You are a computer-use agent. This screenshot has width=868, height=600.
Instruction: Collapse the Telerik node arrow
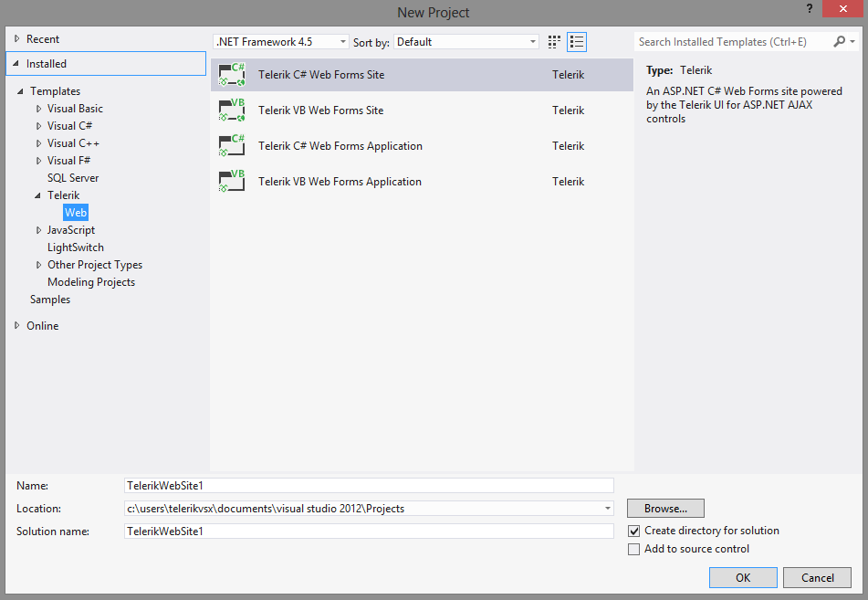coord(37,195)
